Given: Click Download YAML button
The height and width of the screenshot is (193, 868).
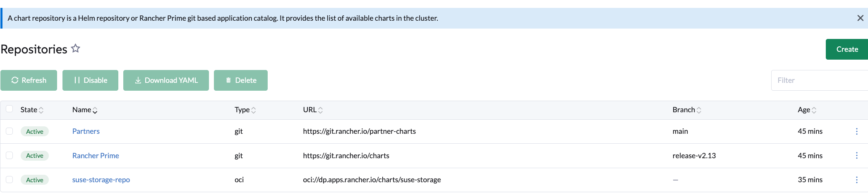Looking at the screenshot, I should [x=166, y=80].
